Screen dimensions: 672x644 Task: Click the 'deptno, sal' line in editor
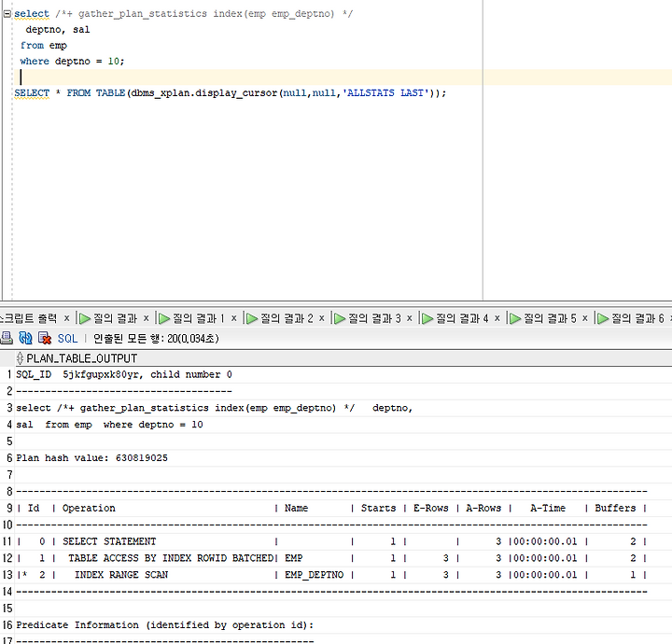pyautogui.click(x=58, y=30)
